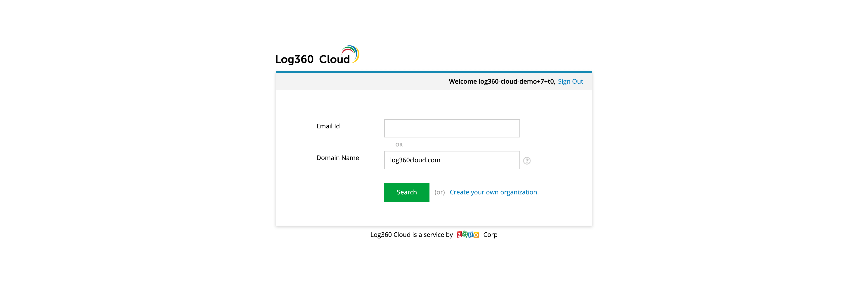Open Domain Name help question mark icon
This screenshot has width=868, height=288.
pyautogui.click(x=527, y=161)
